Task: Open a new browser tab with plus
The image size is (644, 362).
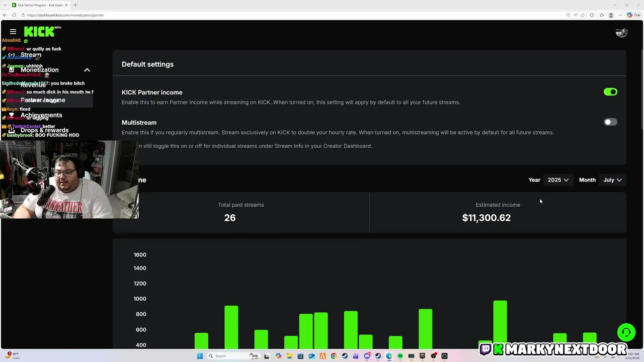Action: [75, 5]
